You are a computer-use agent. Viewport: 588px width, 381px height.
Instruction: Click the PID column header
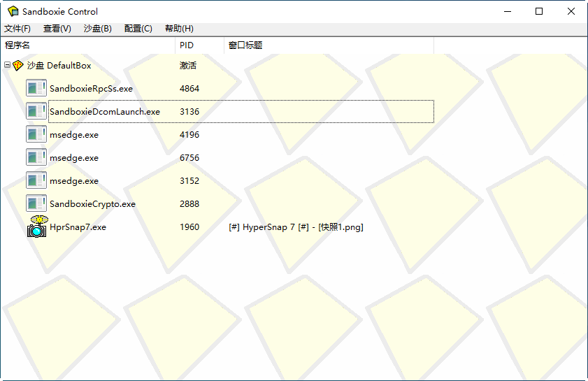(x=199, y=45)
